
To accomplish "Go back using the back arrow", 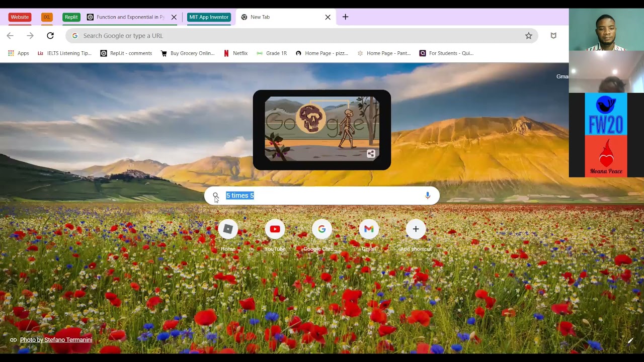I will point(10,36).
